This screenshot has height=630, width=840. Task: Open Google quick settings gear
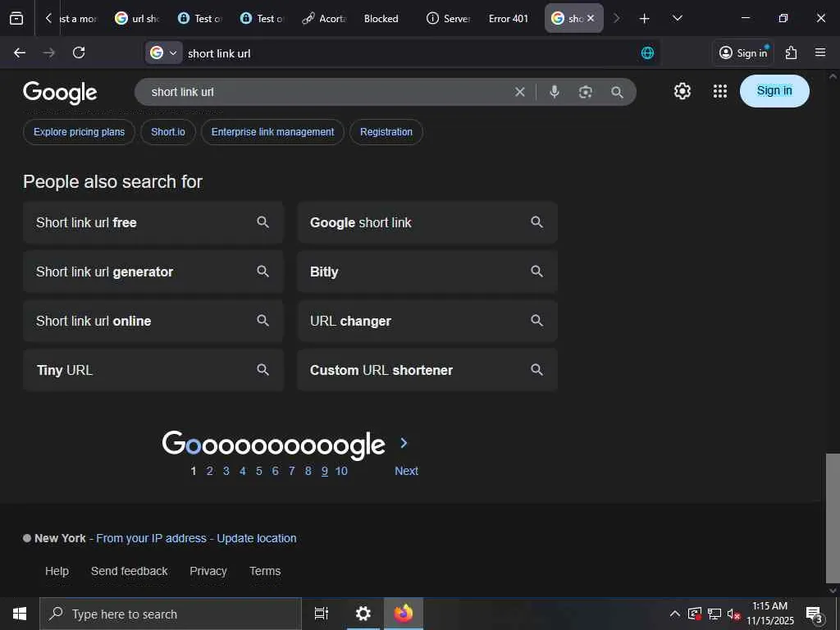[x=682, y=91]
